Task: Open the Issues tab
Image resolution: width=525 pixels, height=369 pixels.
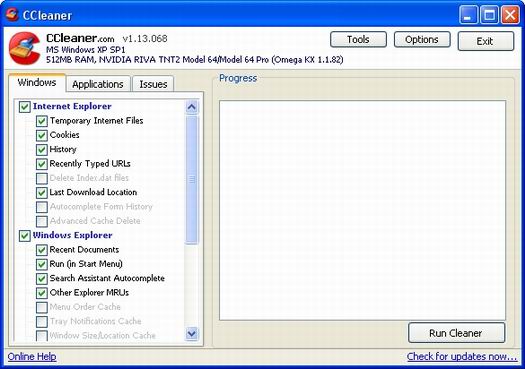Action: (x=153, y=84)
